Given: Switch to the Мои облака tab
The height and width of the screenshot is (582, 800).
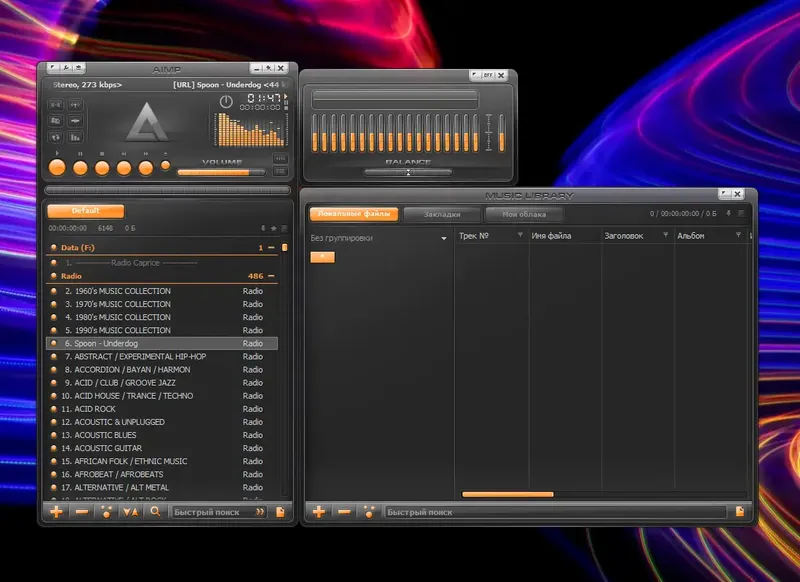Looking at the screenshot, I should tap(524, 214).
